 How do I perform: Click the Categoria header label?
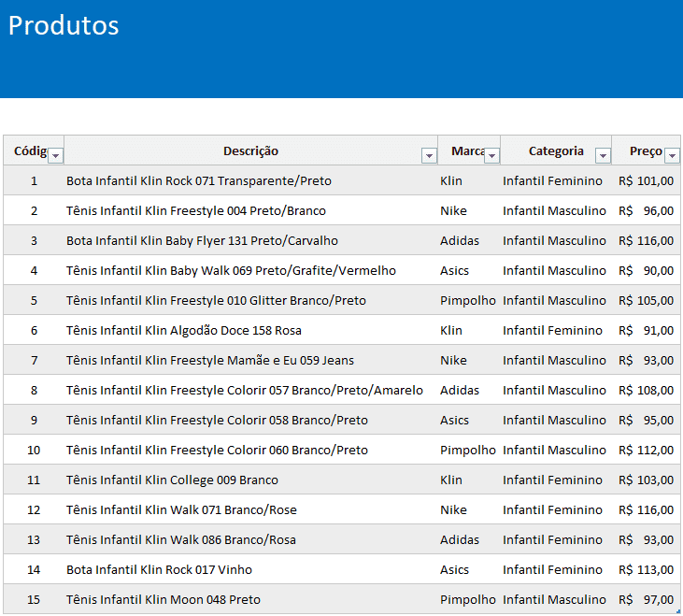556,150
